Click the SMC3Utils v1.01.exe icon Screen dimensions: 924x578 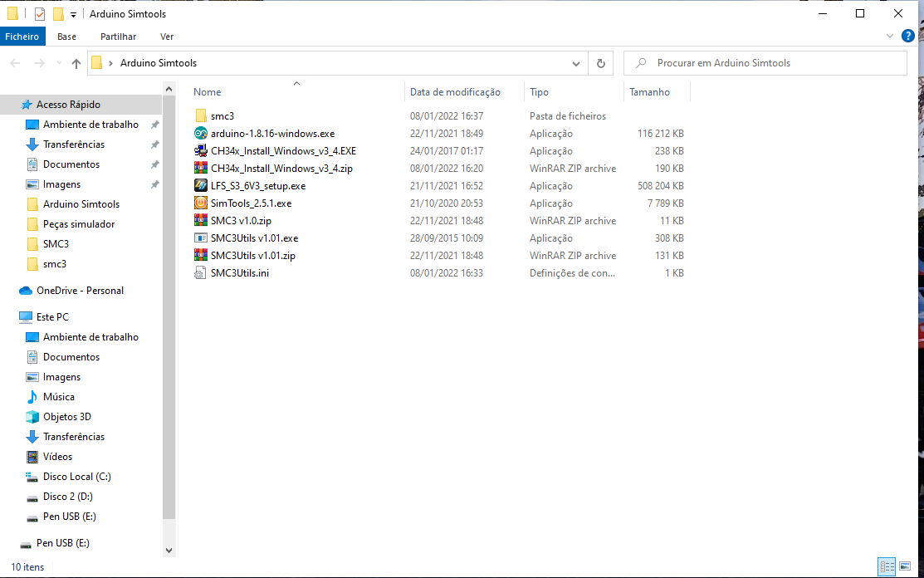point(201,238)
